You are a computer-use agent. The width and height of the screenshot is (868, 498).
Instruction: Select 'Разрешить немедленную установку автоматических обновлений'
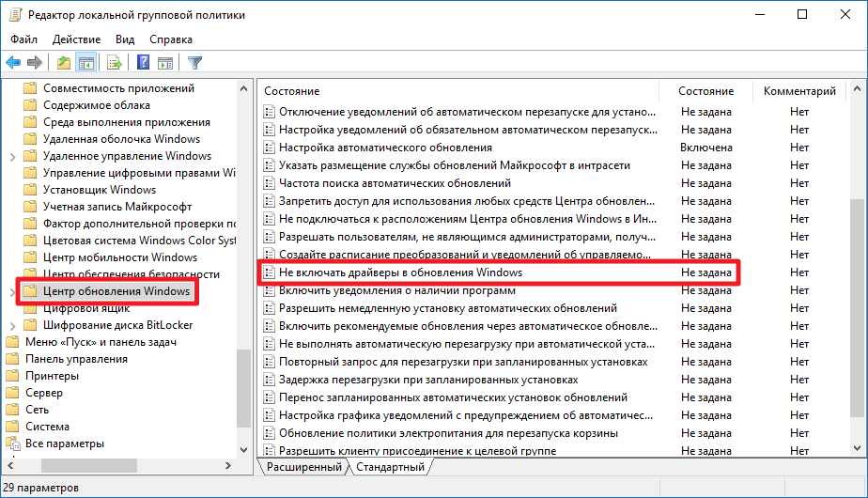448,308
